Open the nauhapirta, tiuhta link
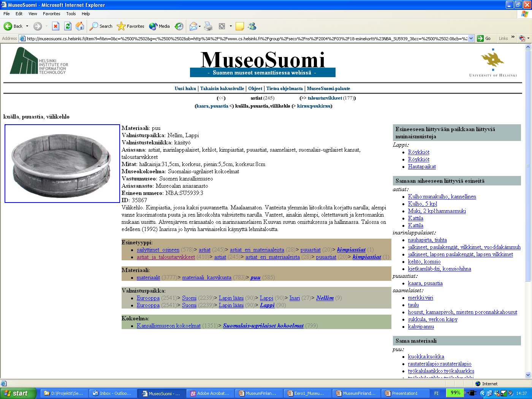Screen dimensions: 532x399 (x=427, y=240)
